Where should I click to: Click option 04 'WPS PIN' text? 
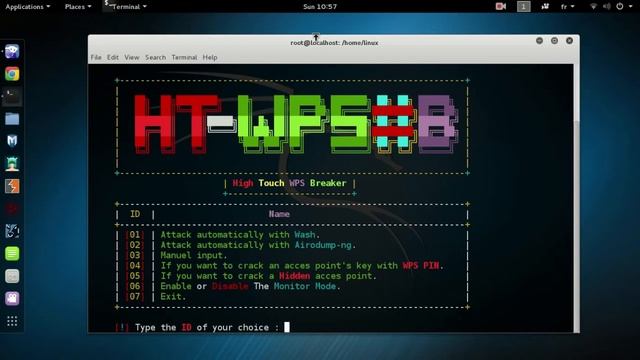[x=421, y=266]
